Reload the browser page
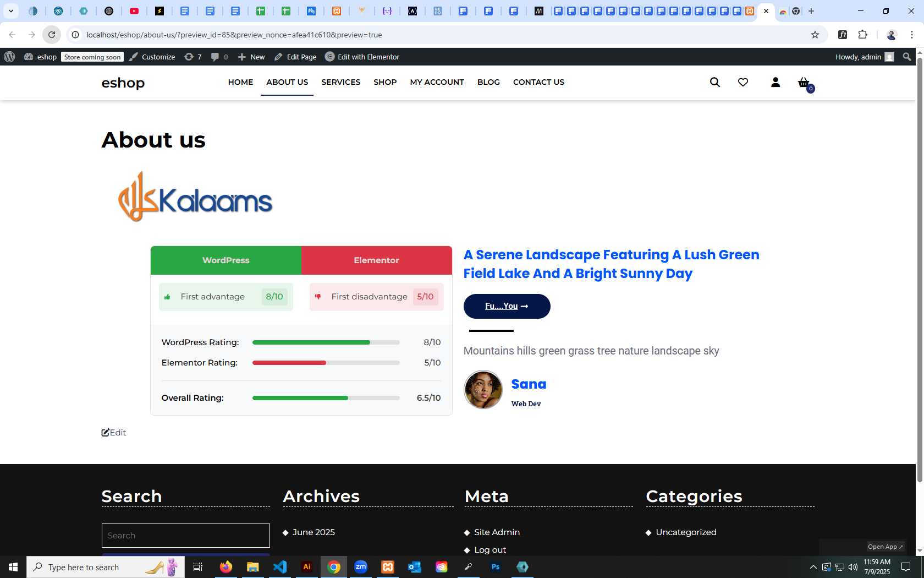This screenshot has height=578, width=924. pyautogui.click(x=52, y=35)
